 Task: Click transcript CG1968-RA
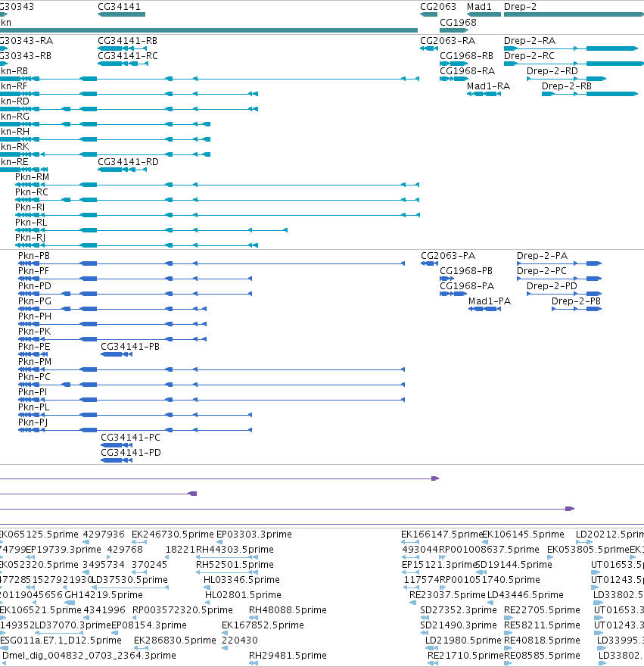(x=467, y=71)
